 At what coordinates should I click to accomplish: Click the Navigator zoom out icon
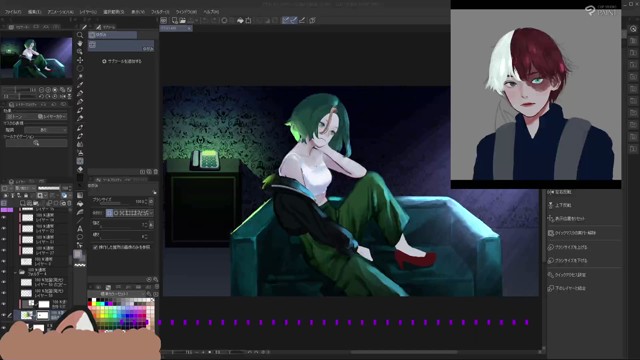point(42,90)
